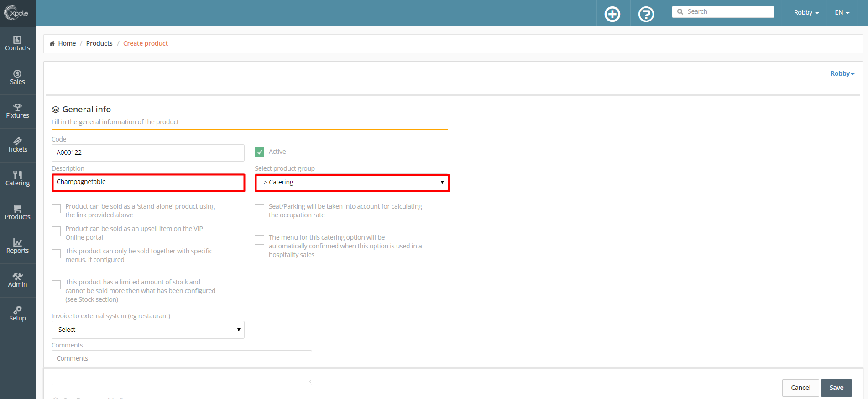
Task: Open the product group Catering dropdown
Action: tap(352, 183)
